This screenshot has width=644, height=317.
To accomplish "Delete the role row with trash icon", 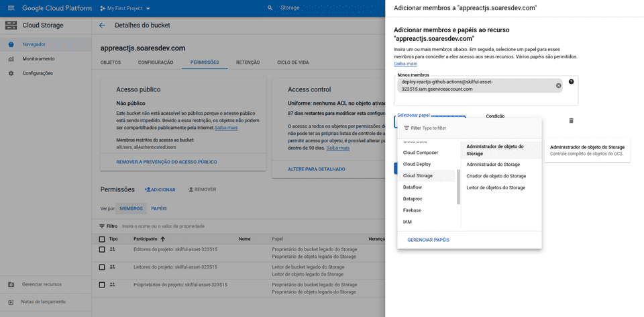I will pyautogui.click(x=571, y=120).
